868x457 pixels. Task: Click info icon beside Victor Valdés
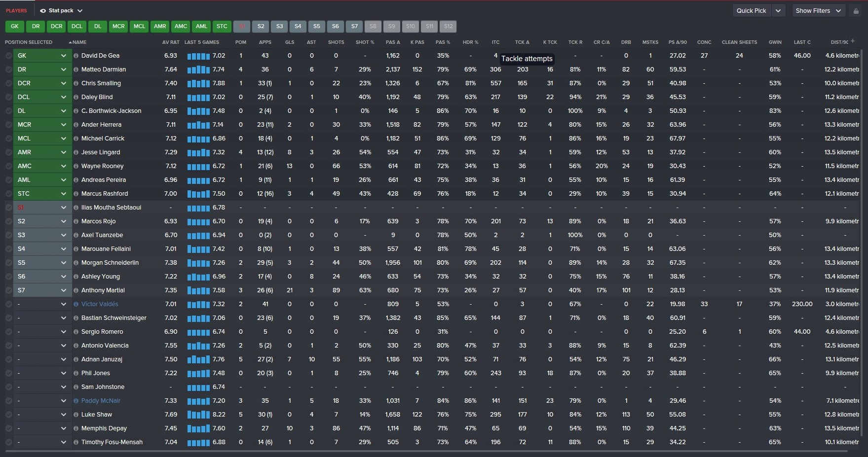tap(76, 304)
